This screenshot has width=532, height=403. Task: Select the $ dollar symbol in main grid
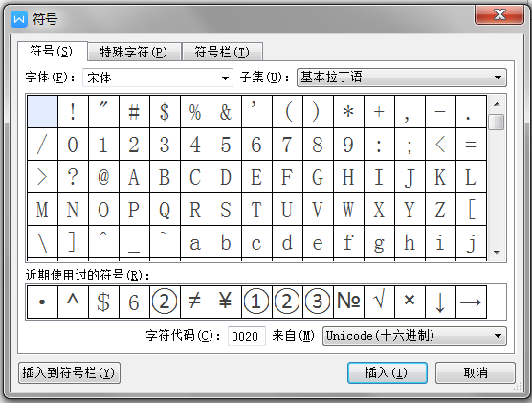[165, 112]
